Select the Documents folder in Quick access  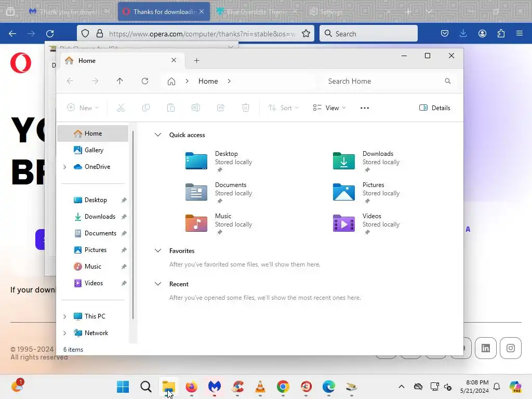coord(219,192)
